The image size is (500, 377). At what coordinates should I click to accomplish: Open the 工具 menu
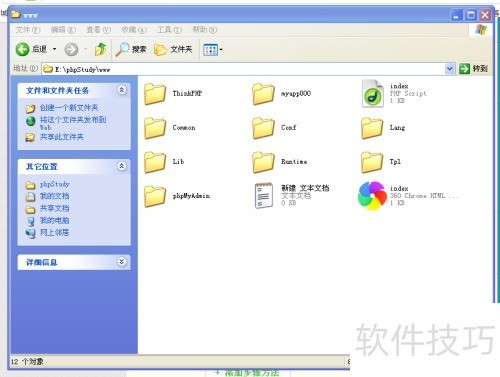169,30
